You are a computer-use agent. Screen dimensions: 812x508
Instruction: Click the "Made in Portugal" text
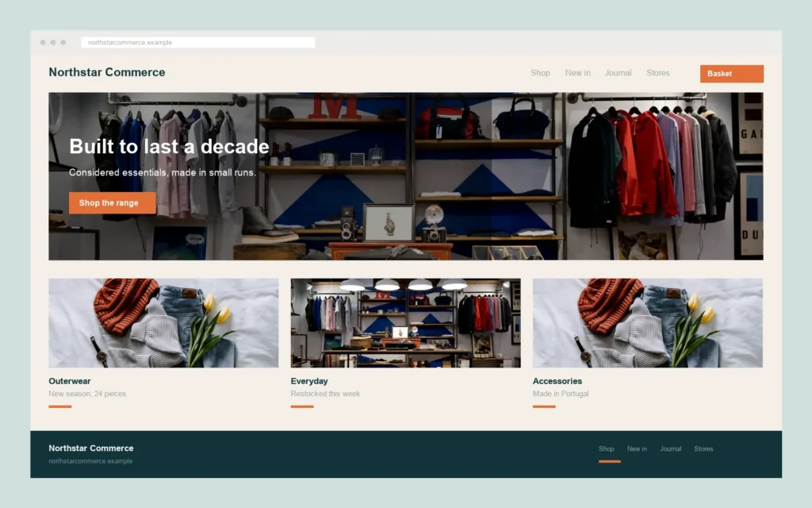pos(561,394)
